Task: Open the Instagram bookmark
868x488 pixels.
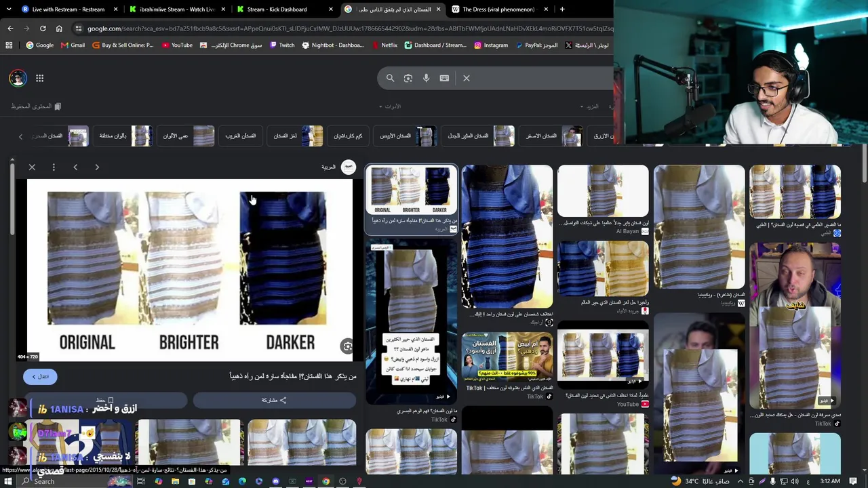Action: pyautogui.click(x=491, y=45)
